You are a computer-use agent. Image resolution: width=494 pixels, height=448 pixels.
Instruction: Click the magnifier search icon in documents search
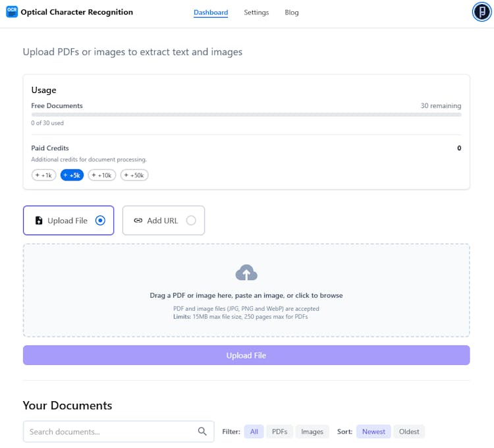click(x=202, y=432)
